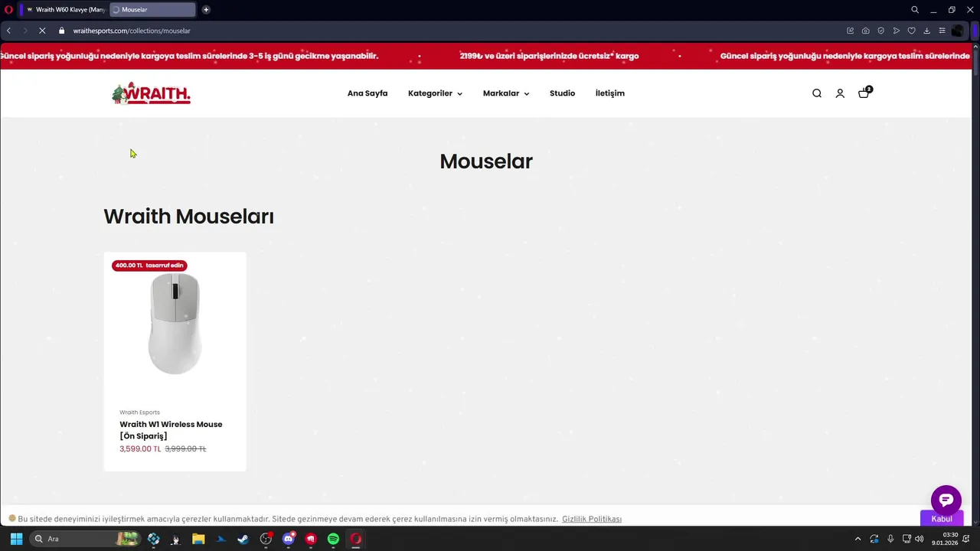Viewport: 980px width, 551px height.
Task: Click the volume speaker tray icon
Action: (x=919, y=539)
